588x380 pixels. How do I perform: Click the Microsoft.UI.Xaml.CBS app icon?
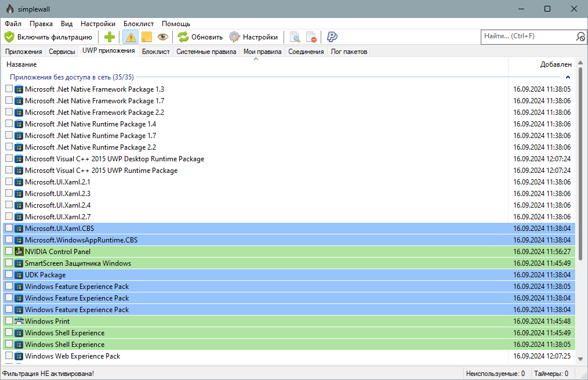point(19,228)
